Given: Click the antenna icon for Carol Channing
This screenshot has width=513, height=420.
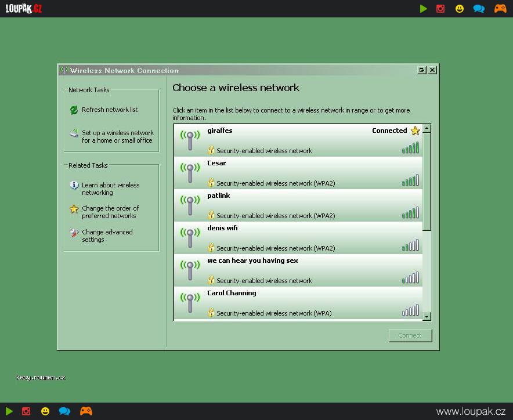Looking at the screenshot, I should (x=190, y=303).
